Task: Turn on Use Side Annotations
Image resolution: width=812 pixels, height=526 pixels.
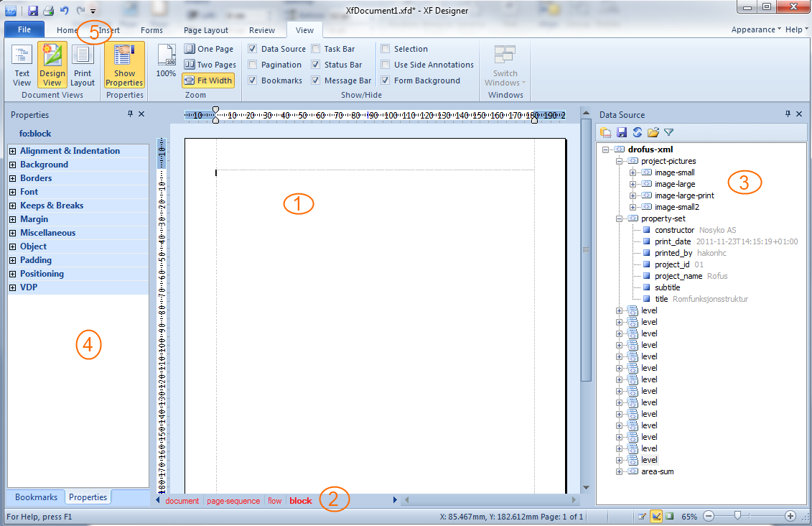Action: pos(386,65)
